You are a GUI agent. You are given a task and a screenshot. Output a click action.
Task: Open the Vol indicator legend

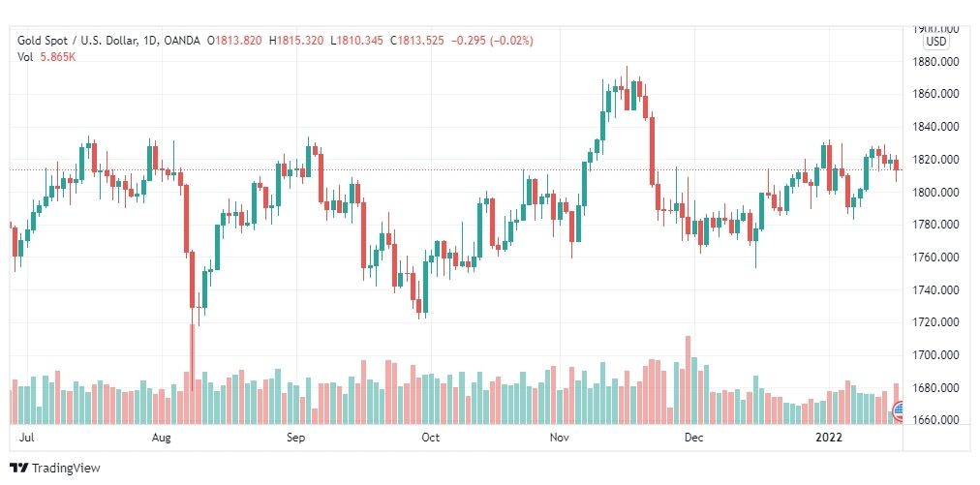24,57
